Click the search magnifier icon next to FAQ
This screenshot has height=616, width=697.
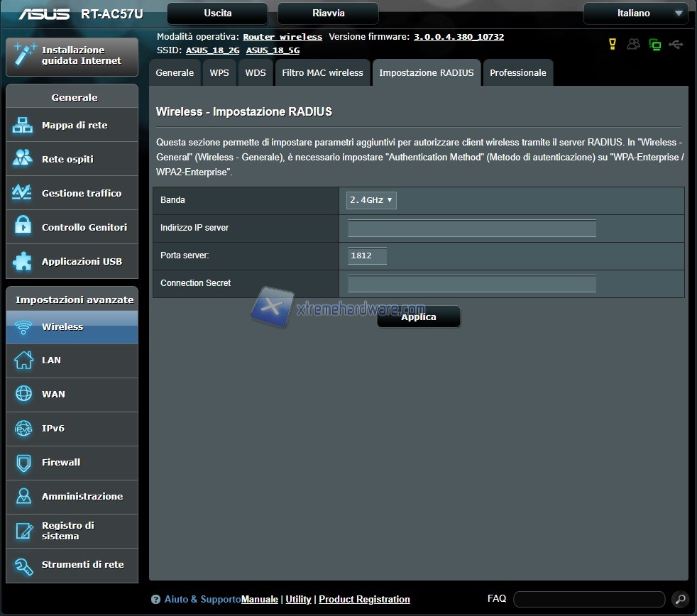[679, 599]
